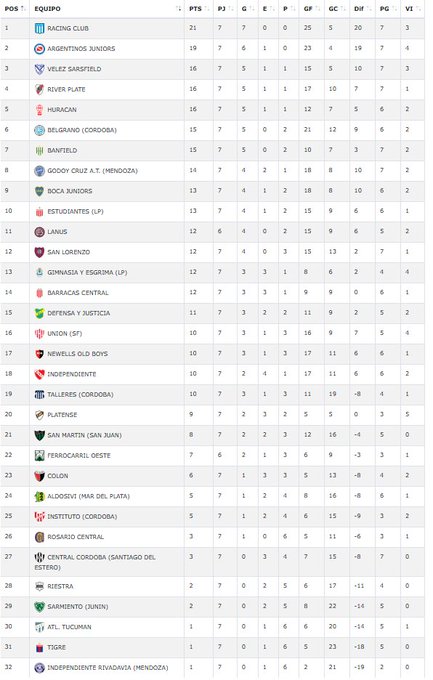Image resolution: width=433 pixels, height=680 pixels.
Task: Open the Rosario Central team name
Action: coord(75,537)
